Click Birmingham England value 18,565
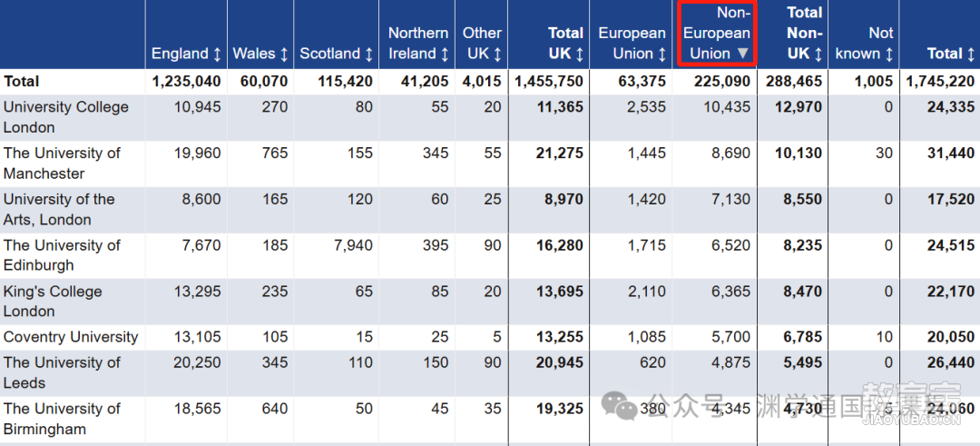Screen dimensions: 980x446 [x=197, y=409]
